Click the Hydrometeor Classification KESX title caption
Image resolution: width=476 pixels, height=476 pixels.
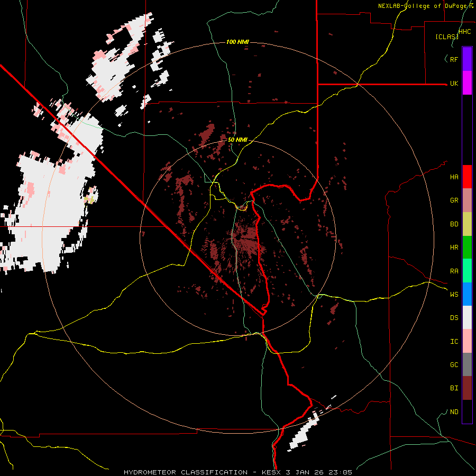coord(238,472)
